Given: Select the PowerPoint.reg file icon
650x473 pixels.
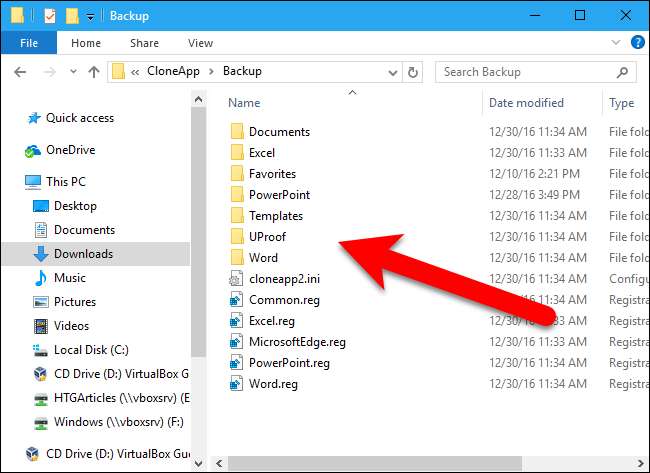Looking at the screenshot, I should pos(236,363).
